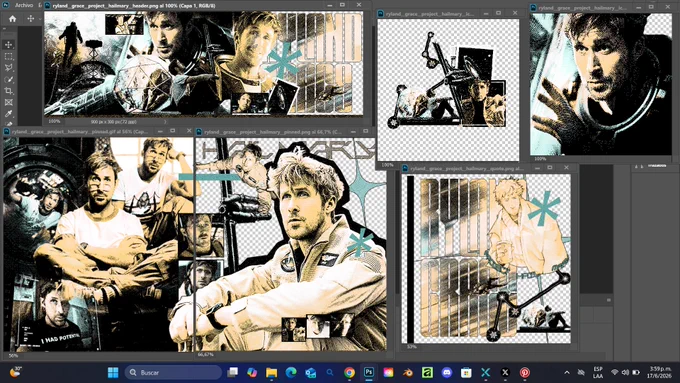Minimize the quote.png document window
The image size is (680, 383).
pyautogui.click(x=537, y=168)
